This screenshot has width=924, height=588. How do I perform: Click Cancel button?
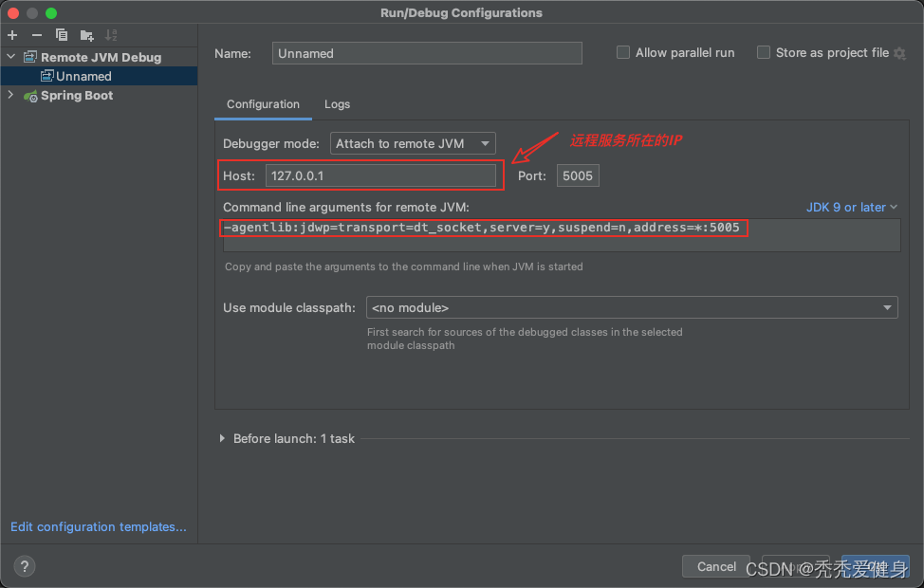pos(716,566)
